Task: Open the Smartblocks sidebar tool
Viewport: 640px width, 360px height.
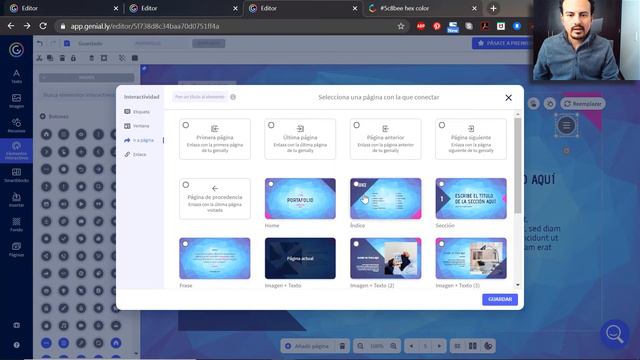Action: tap(16, 175)
